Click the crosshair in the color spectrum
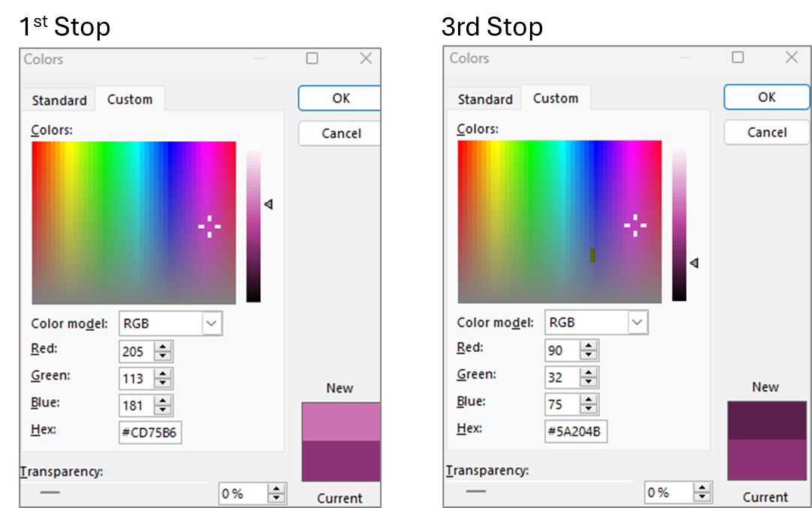This screenshot has height=508, width=812. (210, 225)
